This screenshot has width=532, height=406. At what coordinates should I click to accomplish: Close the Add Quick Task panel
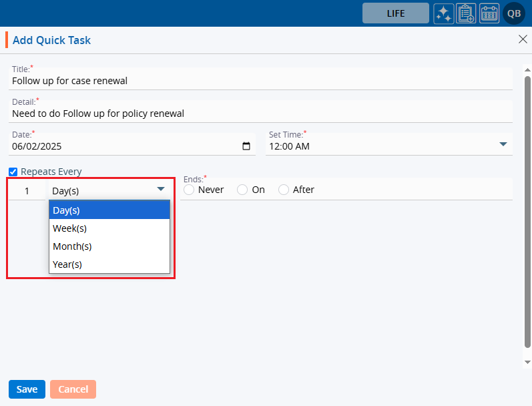pos(523,39)
